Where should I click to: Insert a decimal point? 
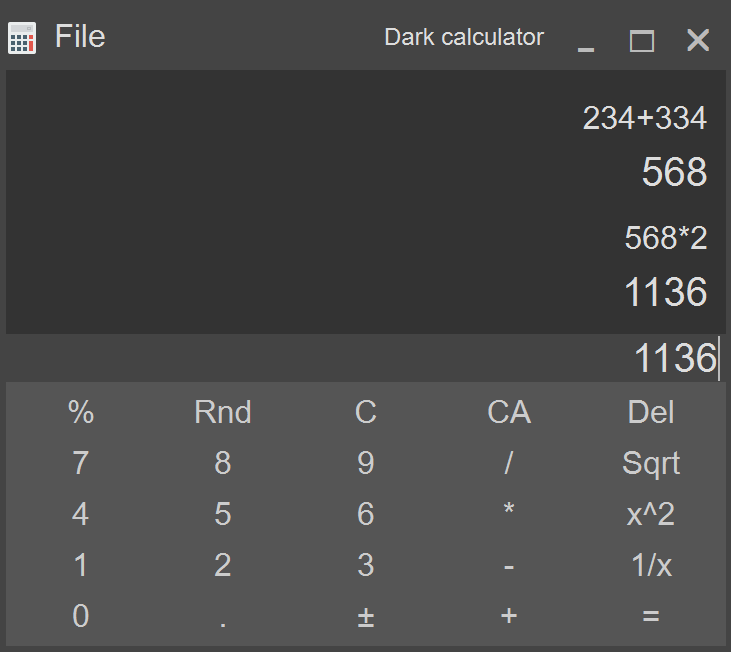pos(223,616)
